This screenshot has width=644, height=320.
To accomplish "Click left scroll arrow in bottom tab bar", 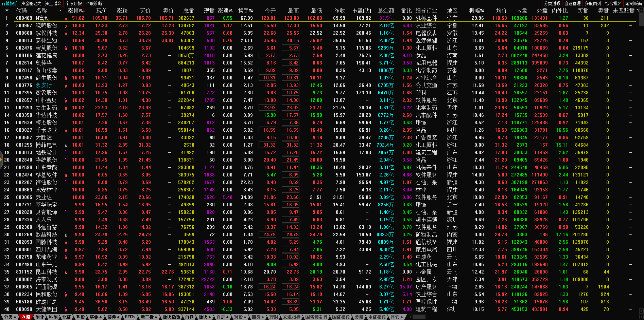I will coord(410,317).
